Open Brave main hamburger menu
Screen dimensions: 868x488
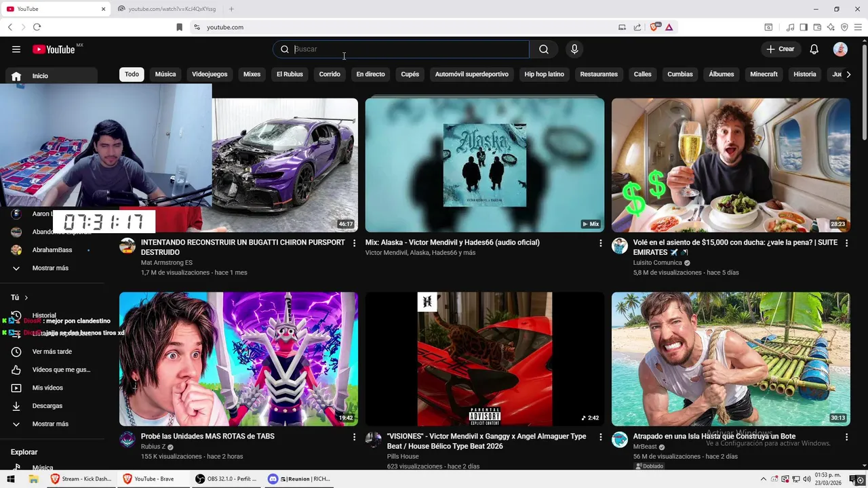point(858,27)
